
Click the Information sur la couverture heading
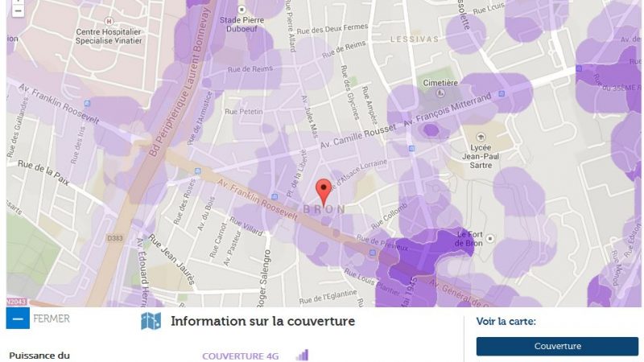263,321
